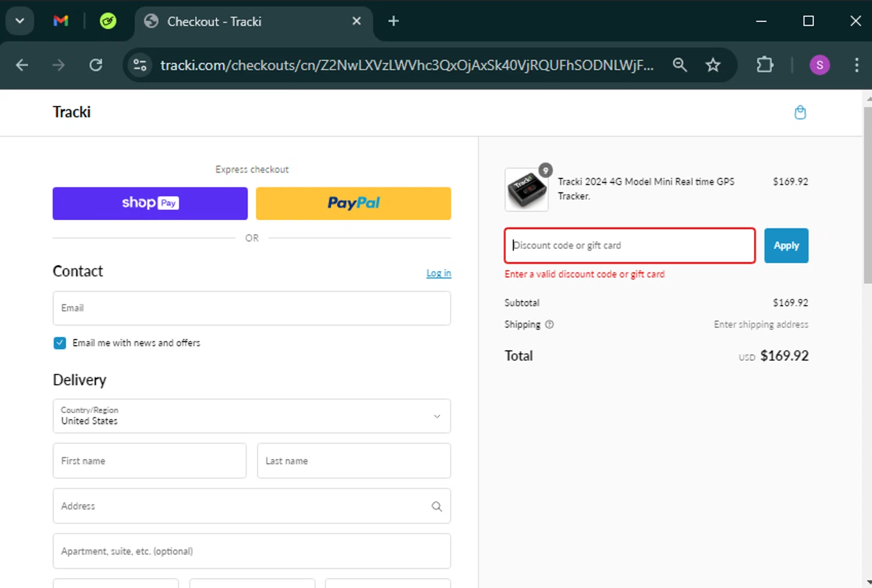The height and width of the screenshot is (588, 872).
Task: Open the green pinned tab icon
Action: (108, 21)
